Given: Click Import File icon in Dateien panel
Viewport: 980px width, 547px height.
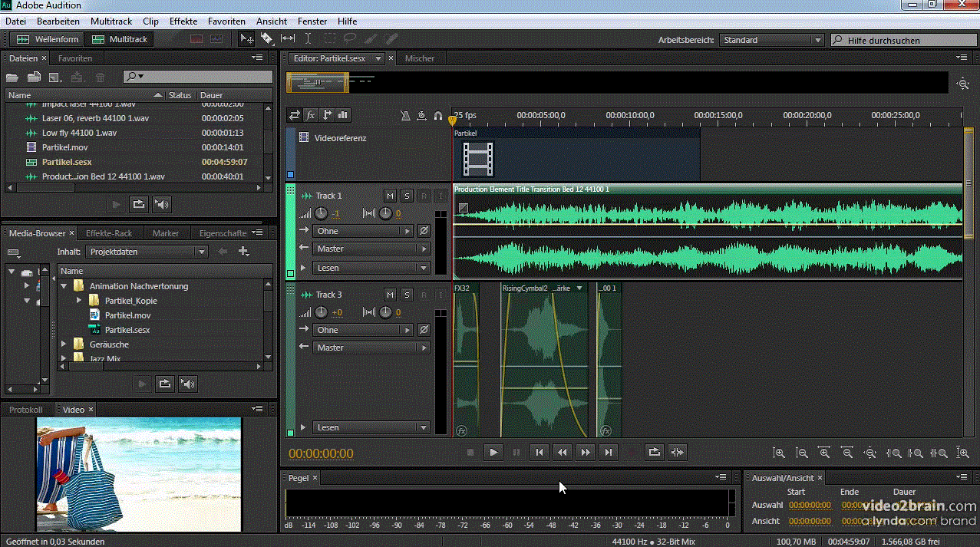Looking at the screenshot, I should [34, 77].
